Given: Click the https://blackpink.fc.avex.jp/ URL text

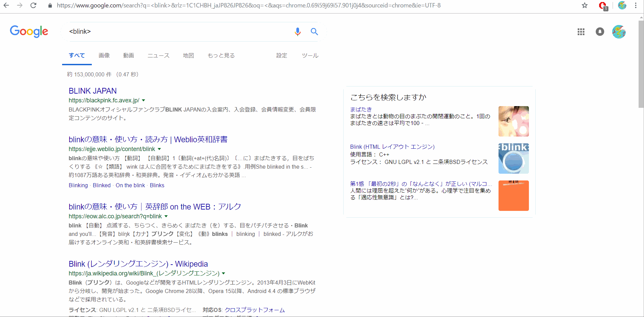Looking at the screenshot, I should click(104, 100).
